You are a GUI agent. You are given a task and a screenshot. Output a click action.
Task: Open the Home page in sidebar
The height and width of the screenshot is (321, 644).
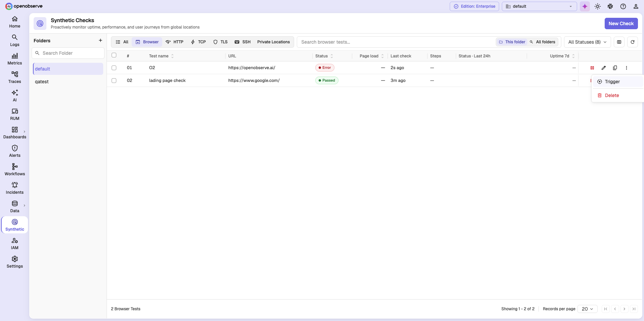click(14, 22)
